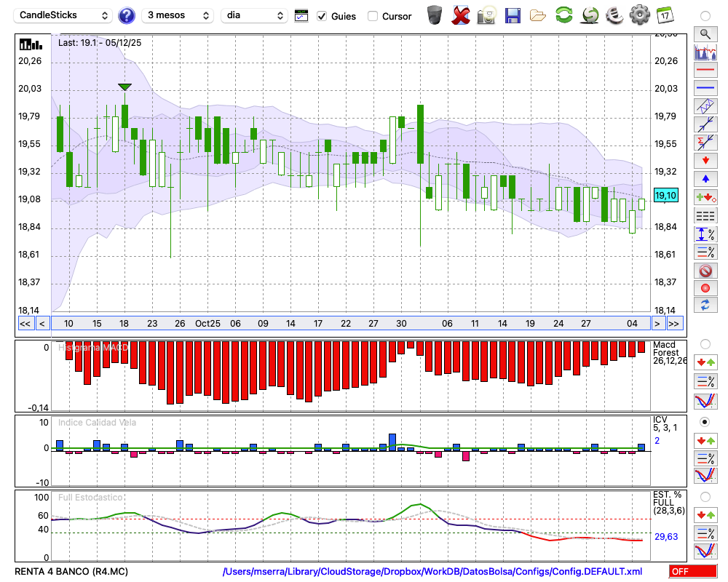
Task: Open the dia interval dropdown
Action: pos(255,15)
